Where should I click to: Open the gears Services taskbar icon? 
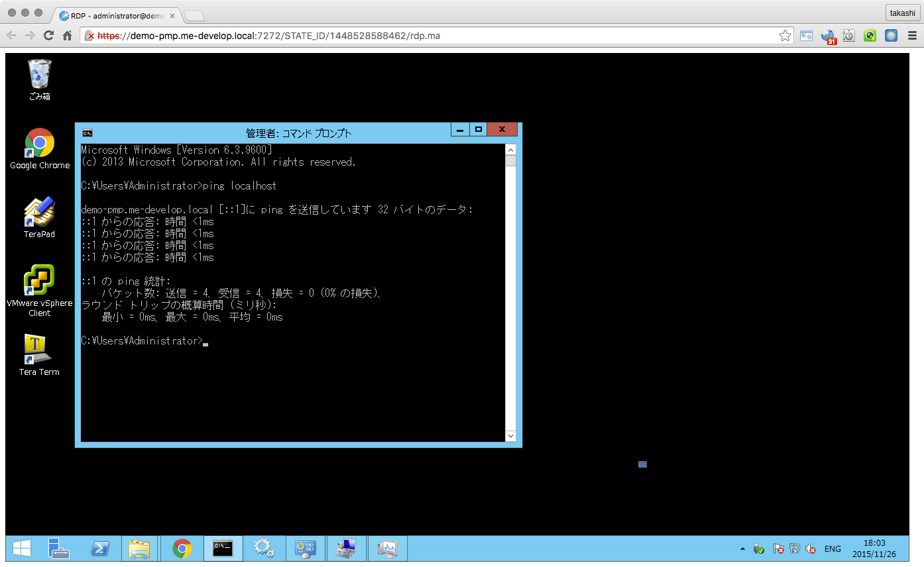[x=264, y=548]
